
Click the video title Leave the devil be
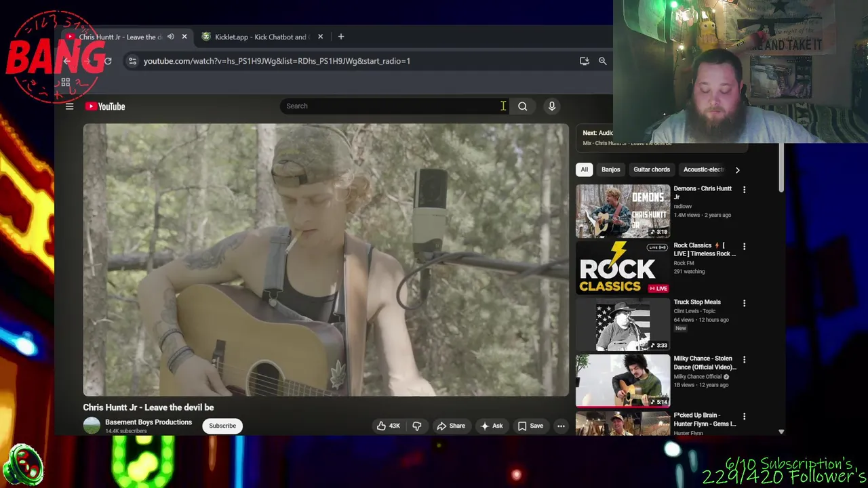[x=149, y=407]
